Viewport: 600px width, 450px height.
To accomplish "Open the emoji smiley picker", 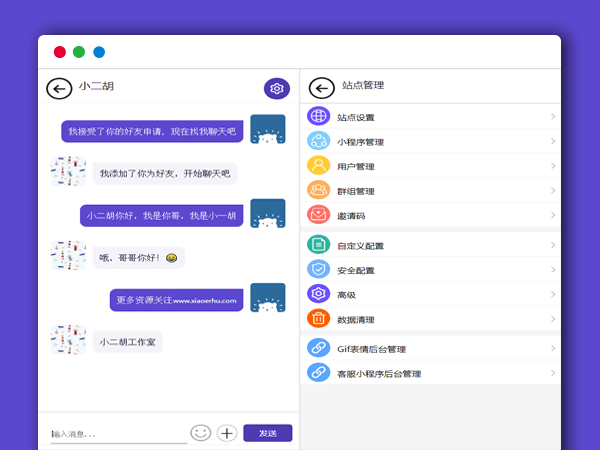I will tap(201, 433).
